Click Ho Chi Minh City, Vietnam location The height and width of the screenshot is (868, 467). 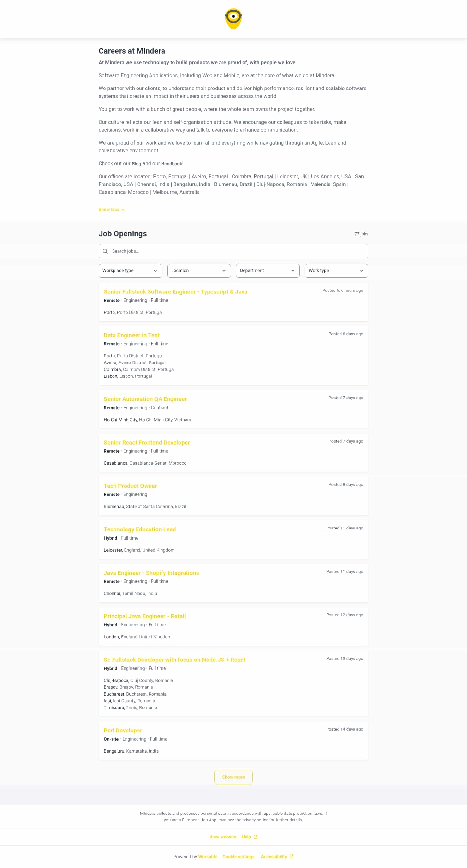147,420
